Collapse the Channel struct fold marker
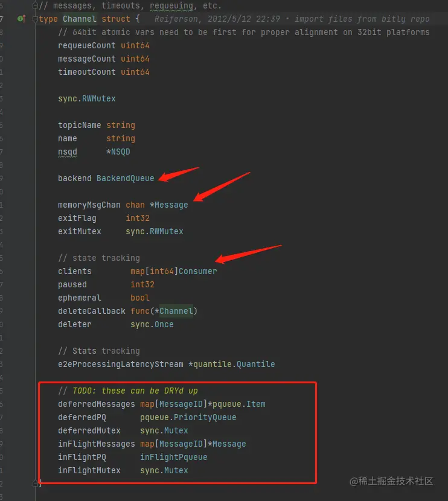Viewport: 448px width, 501px height. (x=35, y=19)
